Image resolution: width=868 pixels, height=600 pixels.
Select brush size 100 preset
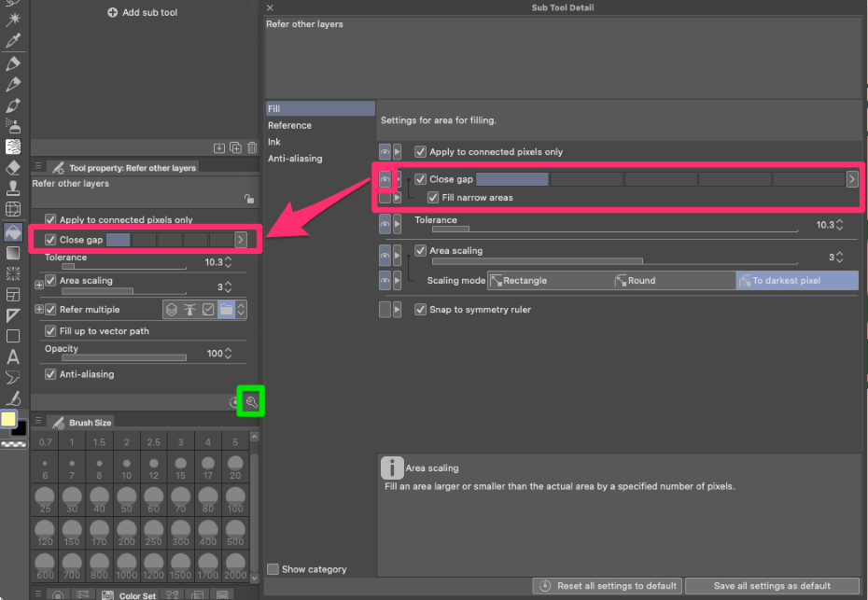click(x=235, y=500)
